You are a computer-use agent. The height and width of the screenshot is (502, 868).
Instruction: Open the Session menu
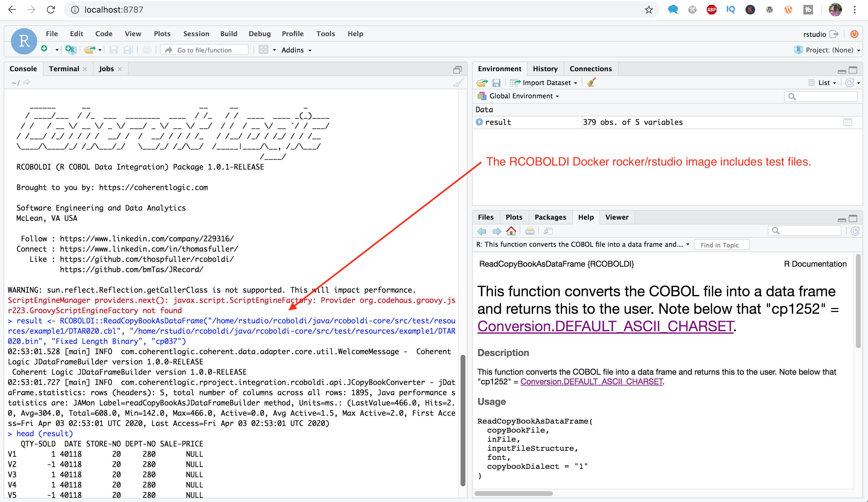(196, 34)
